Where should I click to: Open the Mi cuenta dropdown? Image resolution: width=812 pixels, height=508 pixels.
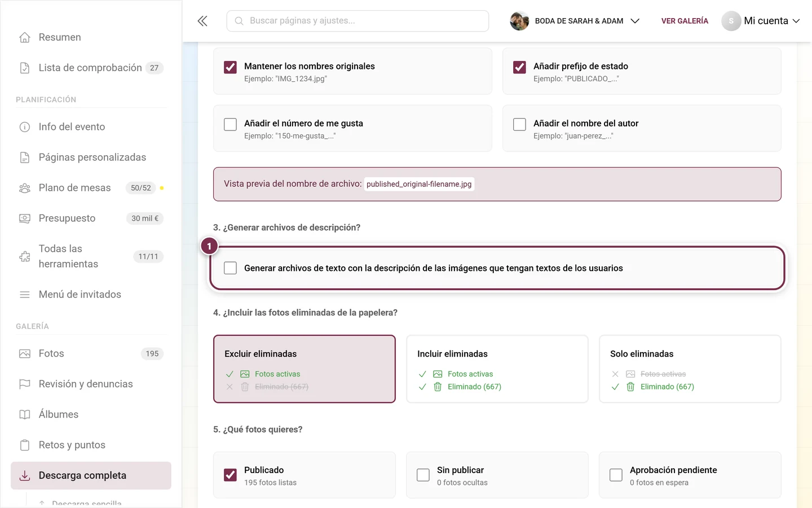[761, 21]
